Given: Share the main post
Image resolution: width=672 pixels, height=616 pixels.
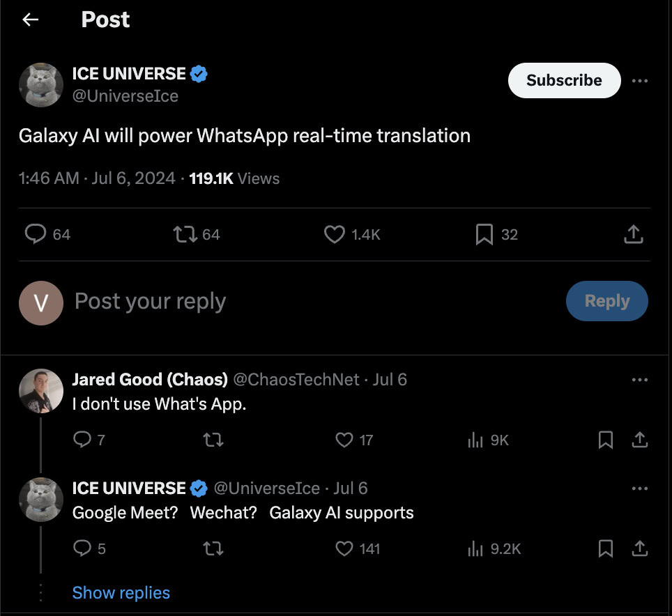Looking at the screenshot, I should pos(632,235).
